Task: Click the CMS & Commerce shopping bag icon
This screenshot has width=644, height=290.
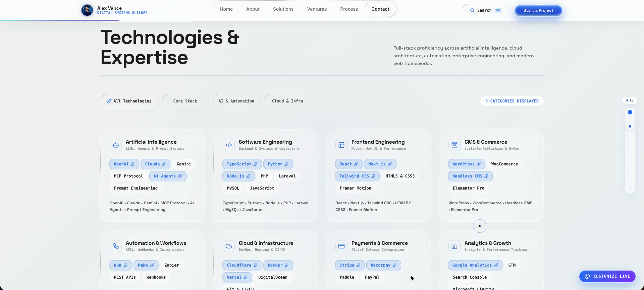Action: tap(454, 145)
